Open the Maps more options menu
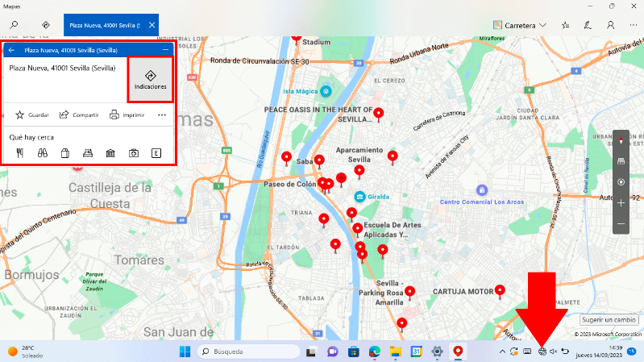Viewport: 644px width, 362px height. coord(634,26)
